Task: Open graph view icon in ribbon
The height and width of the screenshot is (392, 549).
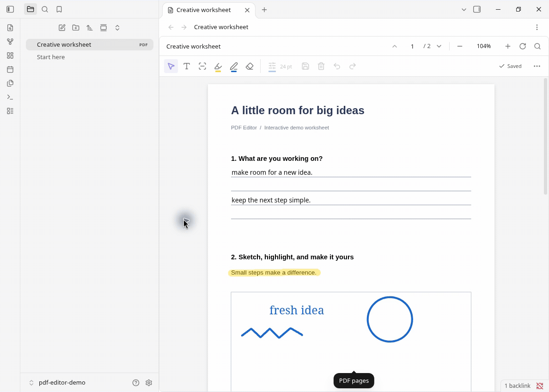Action: [10, 42]
